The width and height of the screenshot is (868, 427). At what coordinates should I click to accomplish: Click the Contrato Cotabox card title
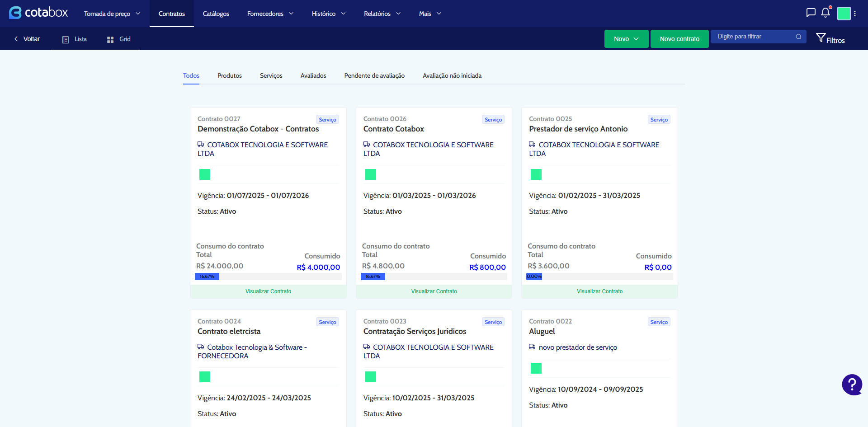coord(394,129)
